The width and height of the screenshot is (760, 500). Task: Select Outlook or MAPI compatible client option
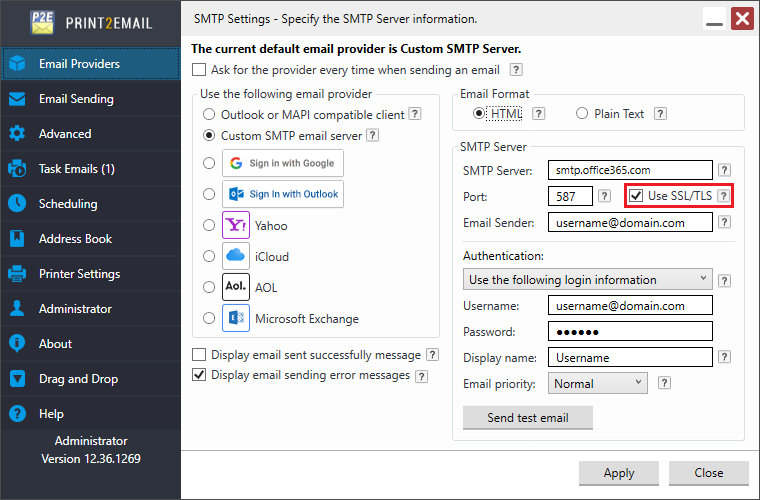[208, 115]
